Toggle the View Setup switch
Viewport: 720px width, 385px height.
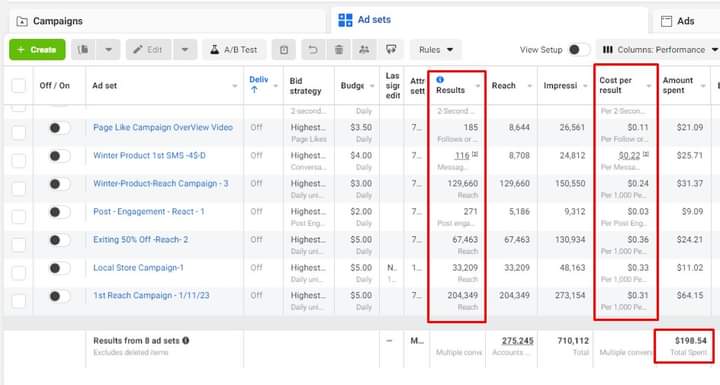(579, 50)
